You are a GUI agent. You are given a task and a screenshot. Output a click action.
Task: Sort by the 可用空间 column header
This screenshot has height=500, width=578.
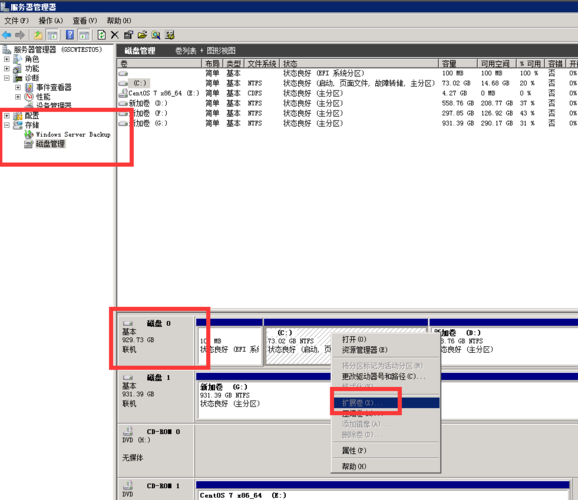click(497, 64)
